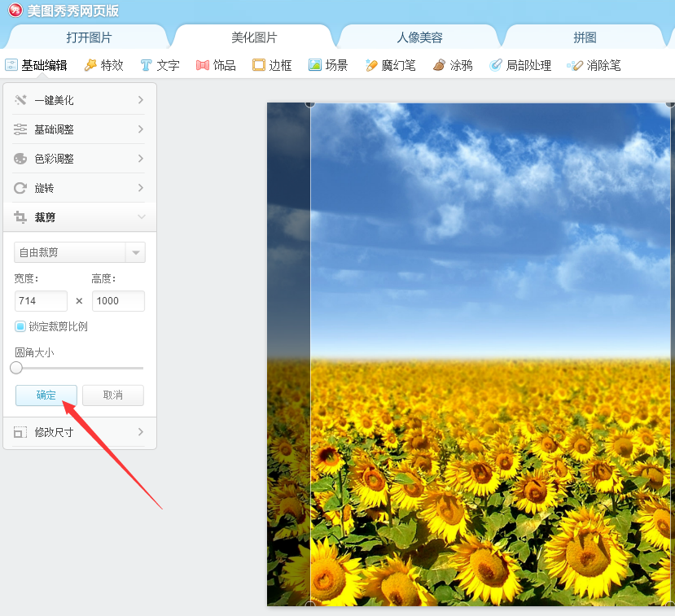
Task: Click the 基础调整 sliders icon
Action: 20,129
